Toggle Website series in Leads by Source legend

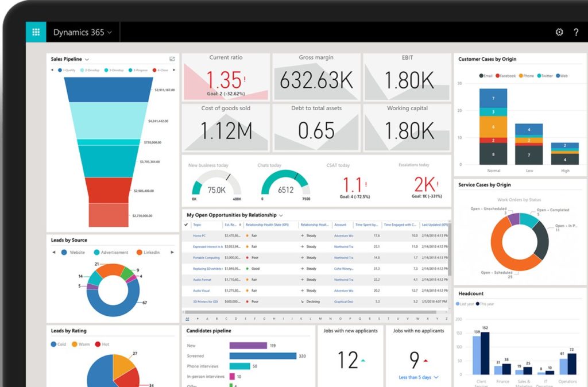(64, 252)
